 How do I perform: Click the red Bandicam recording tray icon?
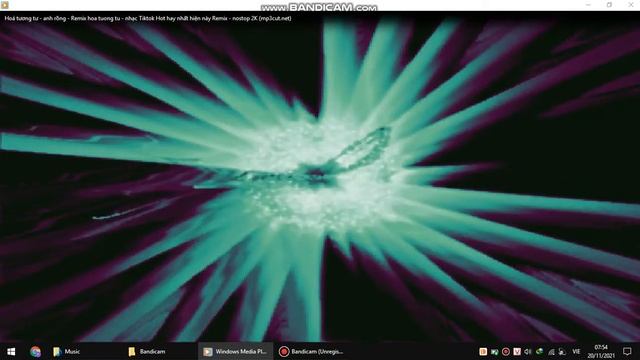[506, 351]
